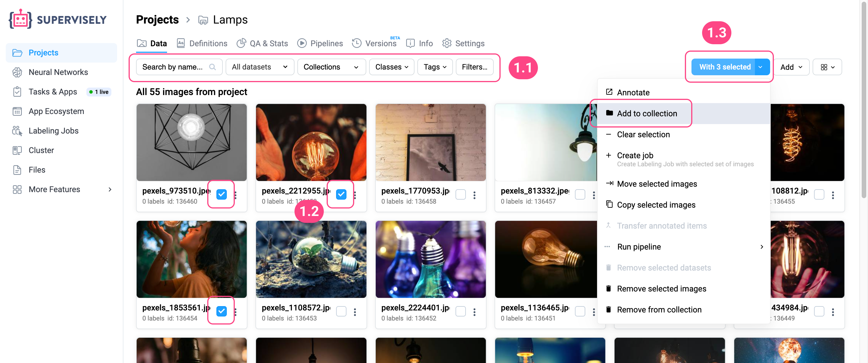
Task: Open pexels_1770953 three-dot options menu
Action: click(x=474, y=195)
